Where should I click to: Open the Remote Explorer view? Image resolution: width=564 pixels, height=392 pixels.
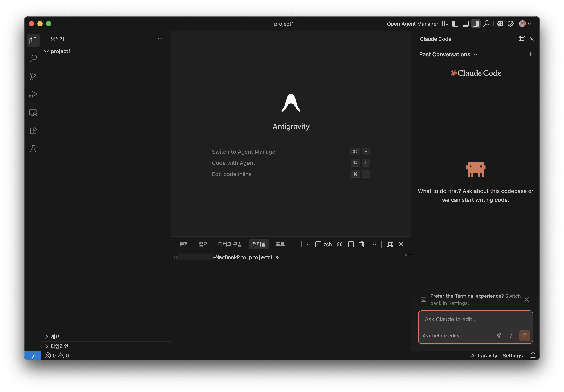(33, 113)
